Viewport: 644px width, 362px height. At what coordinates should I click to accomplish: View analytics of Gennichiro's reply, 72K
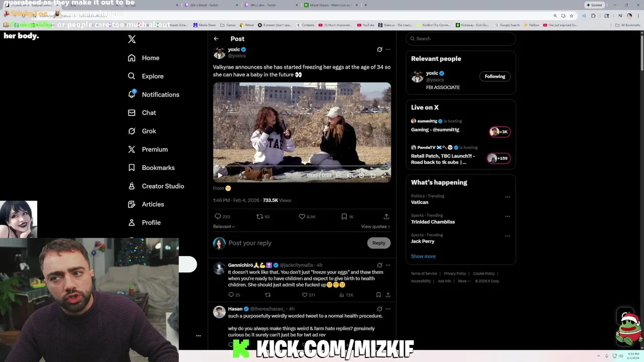point(347,295)
